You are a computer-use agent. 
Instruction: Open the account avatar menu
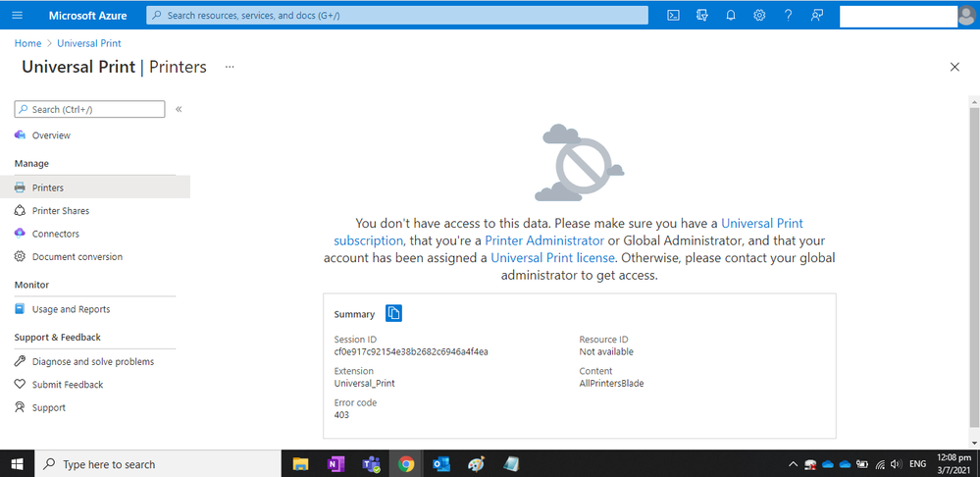point(966,16)
